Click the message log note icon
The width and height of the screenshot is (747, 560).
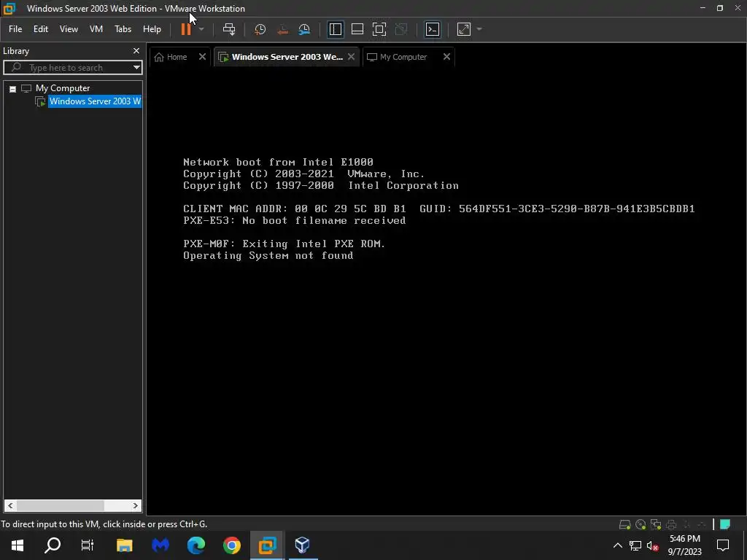pos(725,525)
